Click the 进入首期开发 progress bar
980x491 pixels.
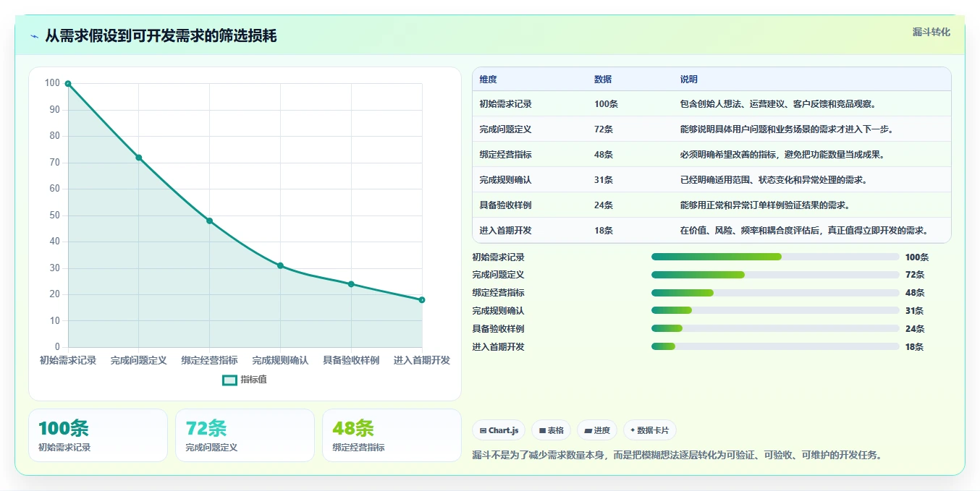[775, 347]
